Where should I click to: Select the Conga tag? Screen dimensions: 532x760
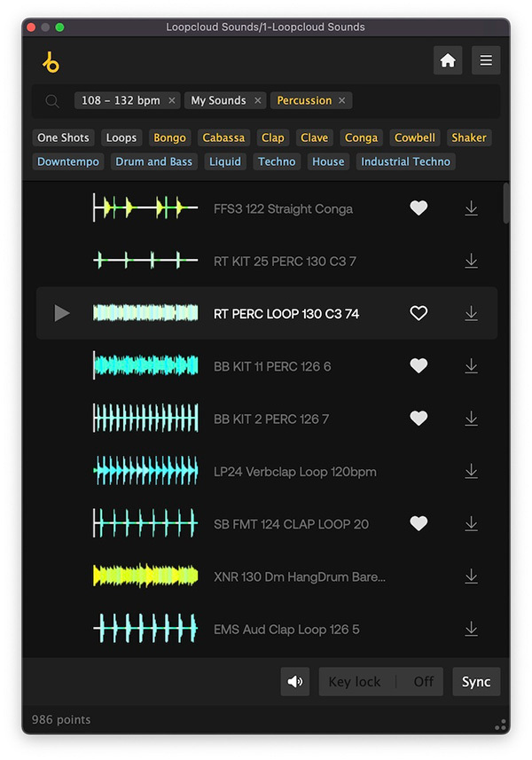pyautogui.click(x=361, y=138)
